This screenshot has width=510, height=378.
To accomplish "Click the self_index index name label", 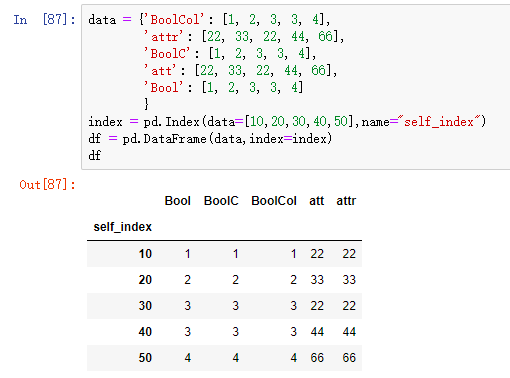I will 123,227.
